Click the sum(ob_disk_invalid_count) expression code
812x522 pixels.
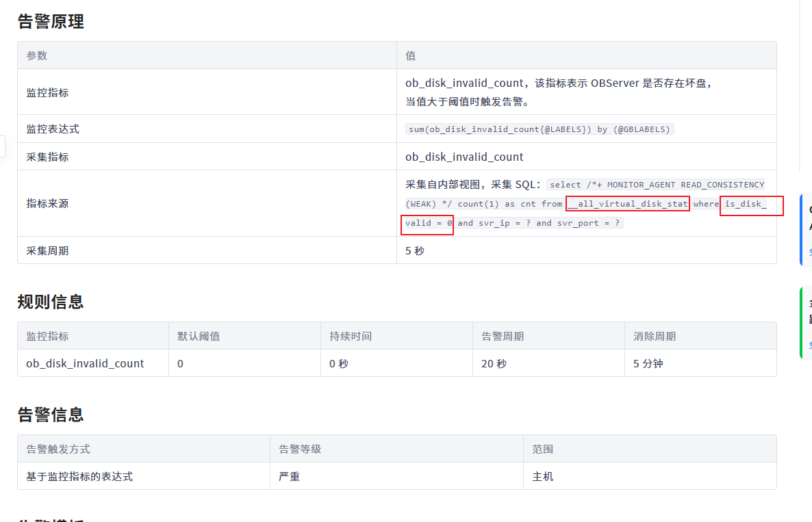pos(540,129)
